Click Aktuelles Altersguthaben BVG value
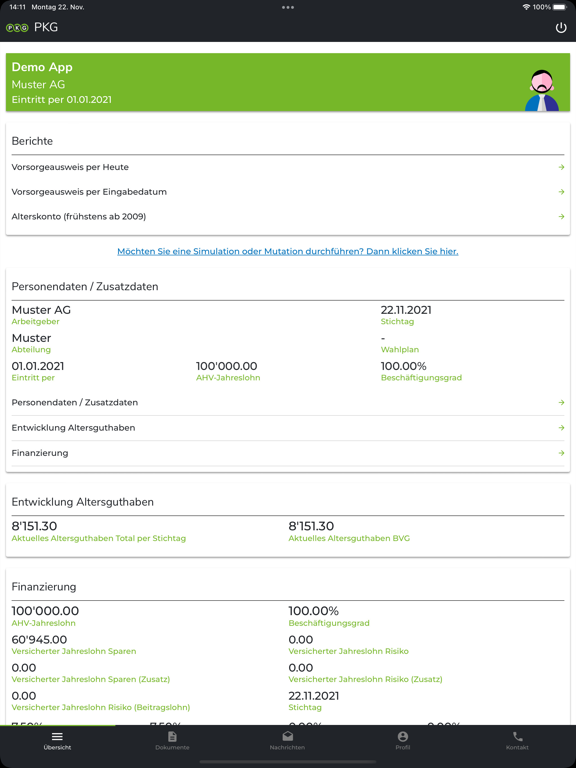The image size is (576, 768). coord(311,526)
